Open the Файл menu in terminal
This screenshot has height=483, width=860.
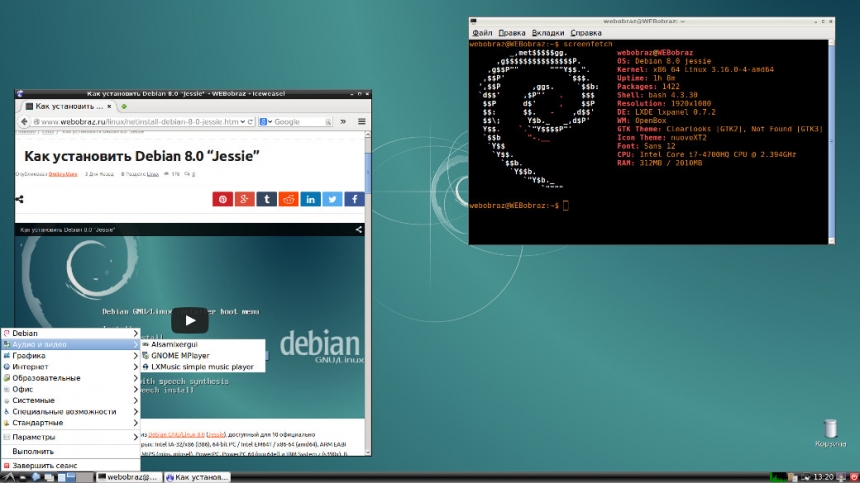click(x=482, y=33)
